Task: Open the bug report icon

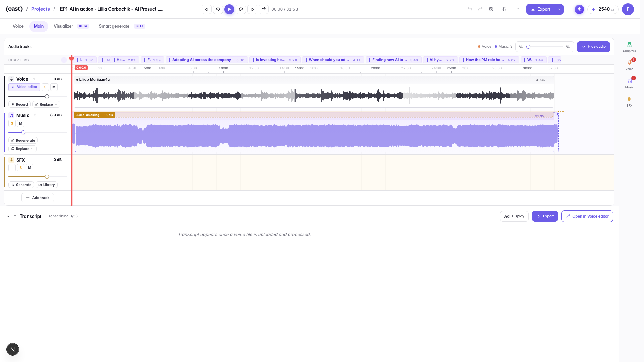Action: coord(504,9)
